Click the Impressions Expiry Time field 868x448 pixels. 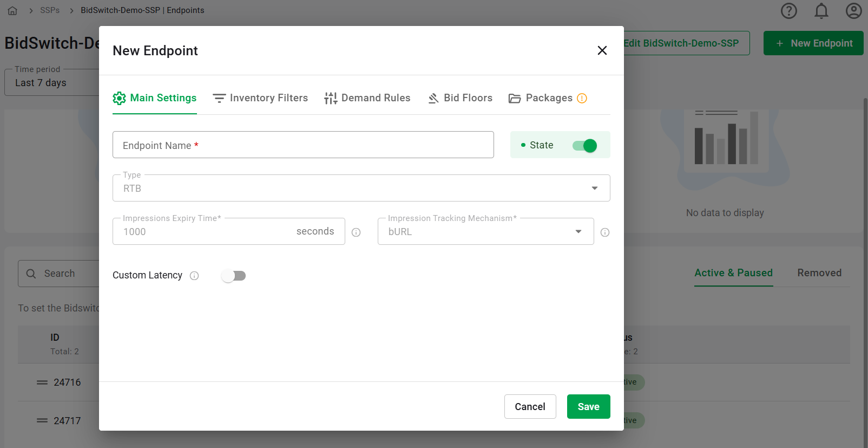206,232
